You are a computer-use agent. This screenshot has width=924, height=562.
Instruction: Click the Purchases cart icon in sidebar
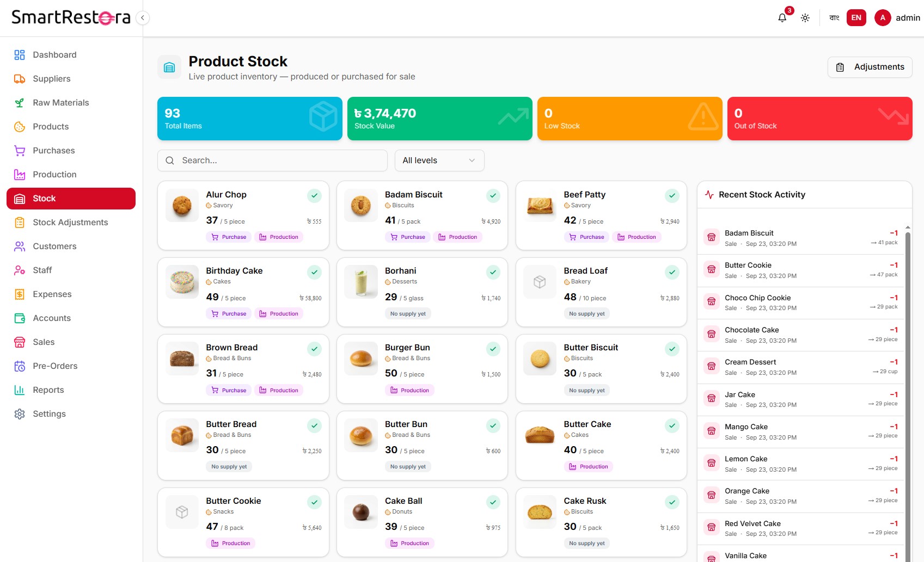(x=20, y=151)
